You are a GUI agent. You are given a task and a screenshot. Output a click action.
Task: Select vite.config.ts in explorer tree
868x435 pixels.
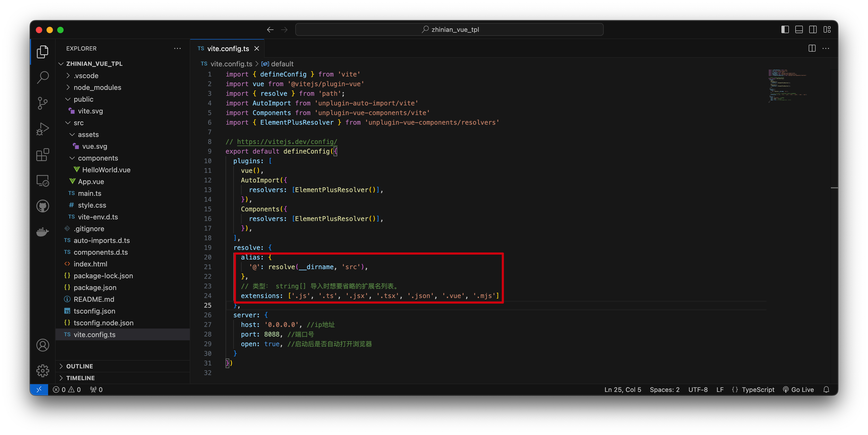click(x=123, y=334)
